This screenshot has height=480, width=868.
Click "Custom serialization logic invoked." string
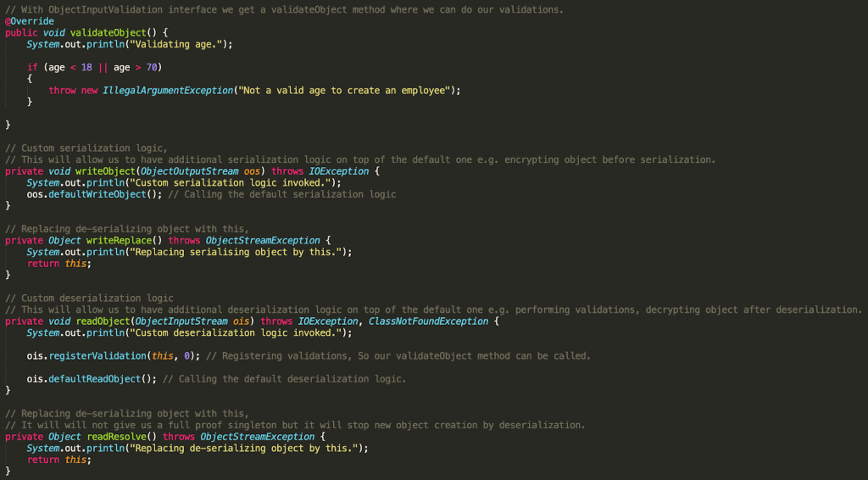tap(232, 182)
